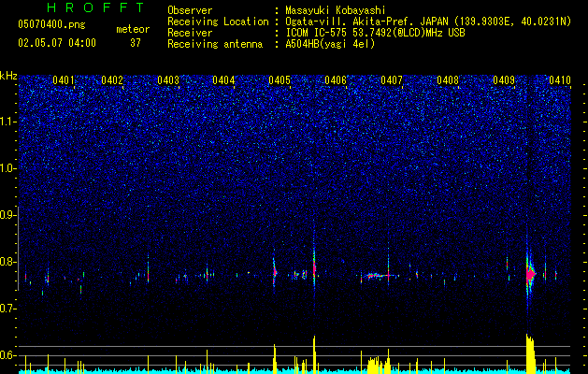The image size is (588, 374).
Task: Click the 0.7 kHz axis label
Action: [x=8, y=309]
